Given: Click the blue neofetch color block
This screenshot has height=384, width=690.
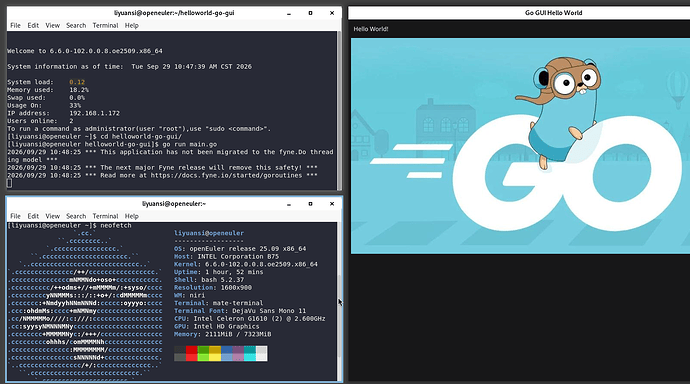Looking at the screenshot, I should point(227,353).
